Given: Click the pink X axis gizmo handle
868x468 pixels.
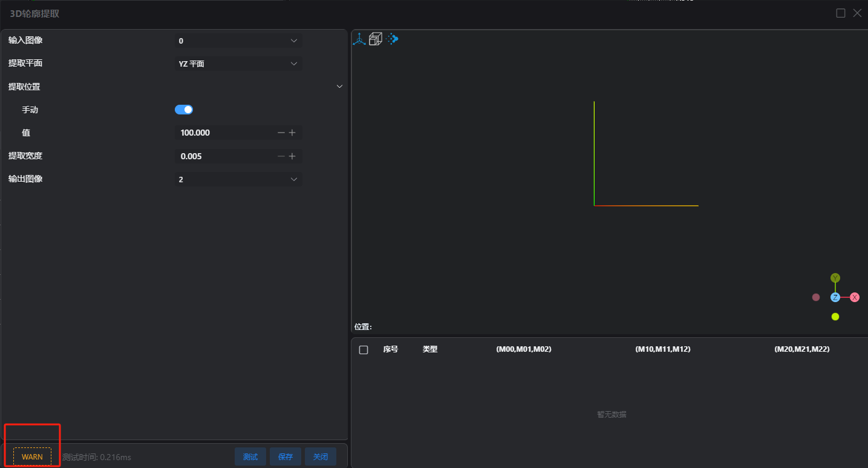Looking at the screenshot, I should 855,297.
